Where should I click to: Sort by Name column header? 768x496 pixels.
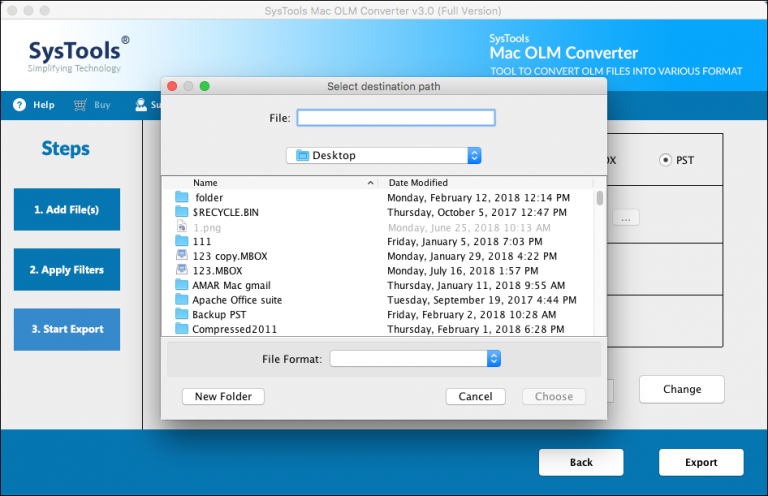pyautogui.click(x=205, y=183)
